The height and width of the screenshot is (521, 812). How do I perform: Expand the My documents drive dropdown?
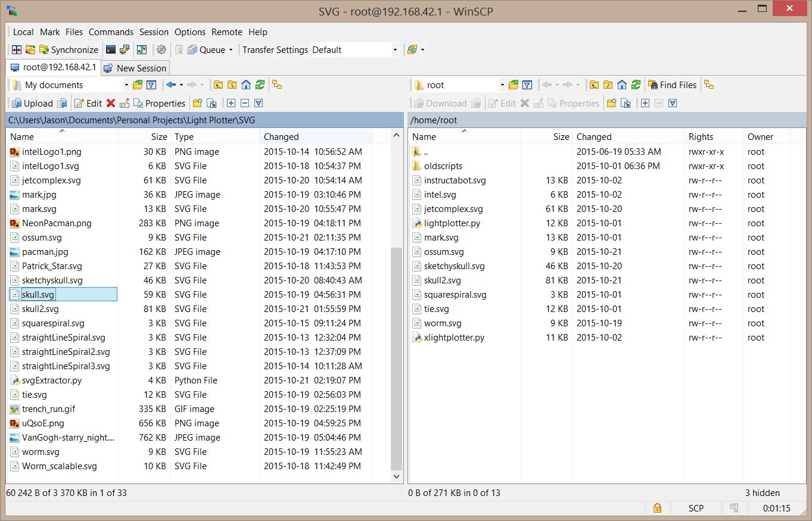[126, 85]
